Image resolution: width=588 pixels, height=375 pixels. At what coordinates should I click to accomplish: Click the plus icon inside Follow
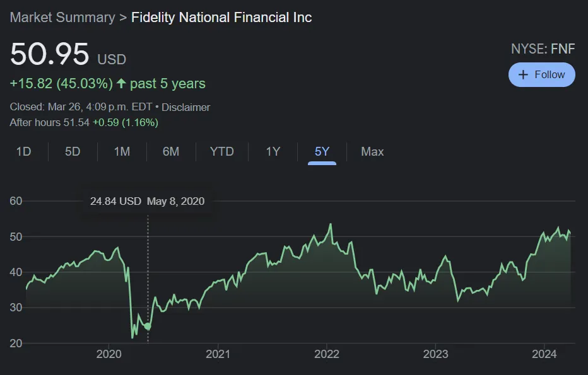click(523, 74)
